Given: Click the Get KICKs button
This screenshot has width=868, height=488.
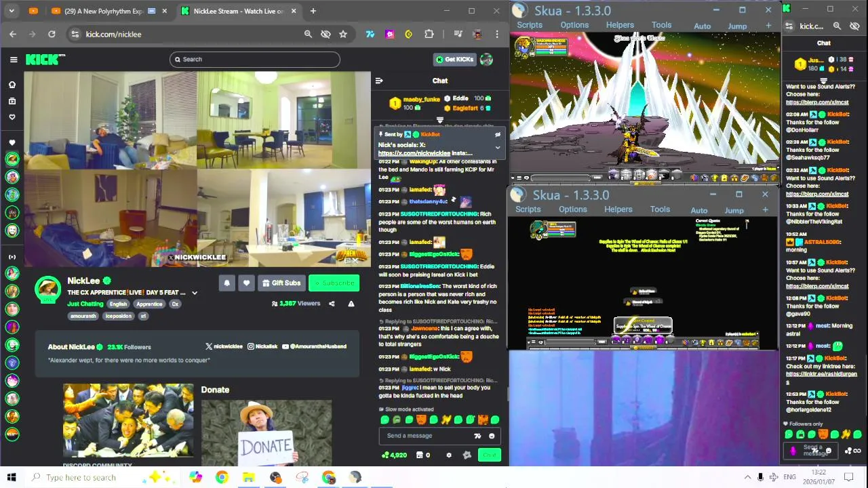Looking at the screenshot, I should 454,60.
